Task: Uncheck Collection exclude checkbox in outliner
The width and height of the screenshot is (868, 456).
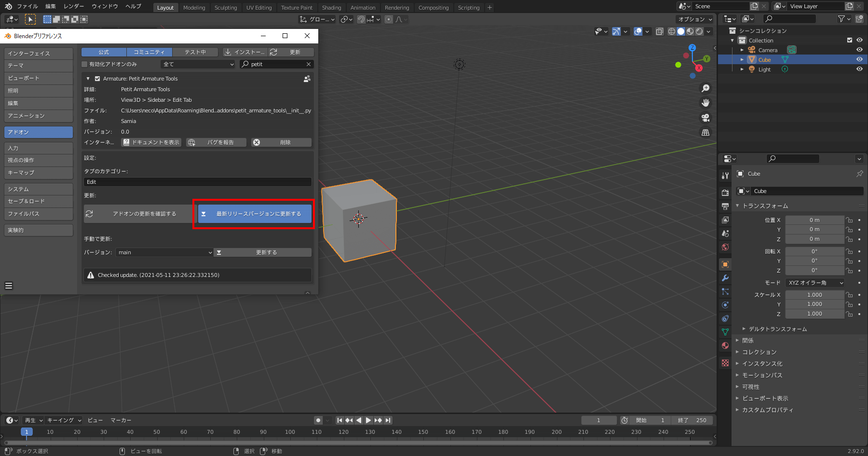Action: point(850,40)
